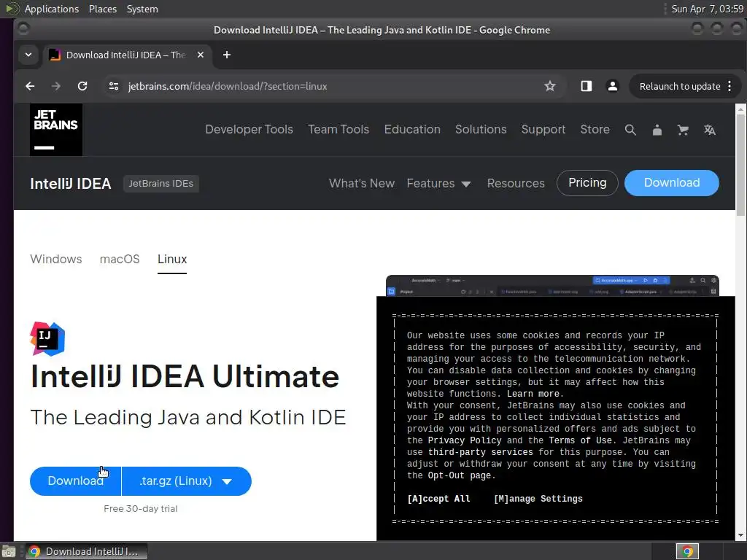Open the Learn more cookie link
Screen dimensions: 747x560
(533, 394)
